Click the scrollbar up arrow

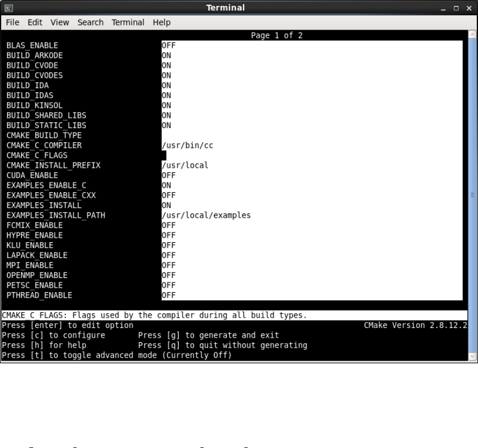coord(472,34)
